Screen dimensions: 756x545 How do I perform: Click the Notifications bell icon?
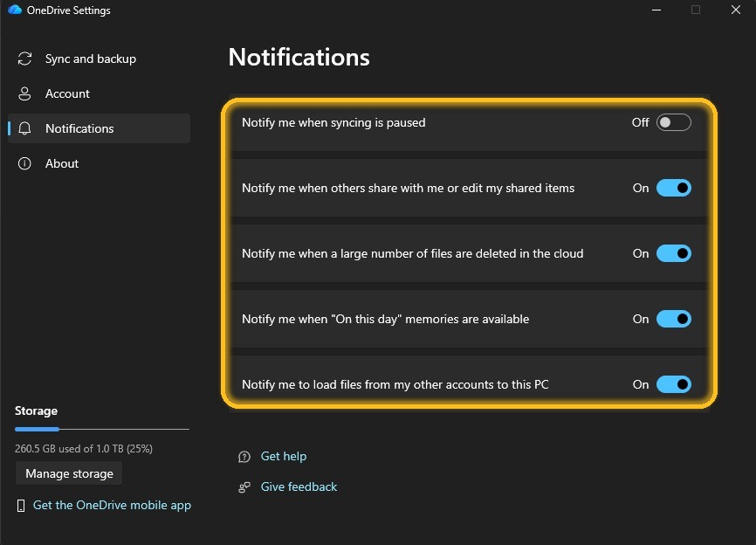pyautogui.click(x=24, y=128)
